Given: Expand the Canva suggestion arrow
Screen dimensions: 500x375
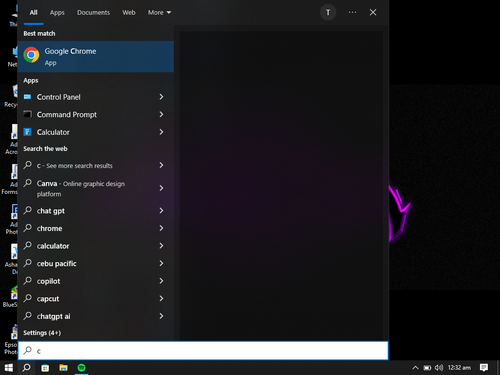Looking at the screenshot, I should [x=161, y=188].
